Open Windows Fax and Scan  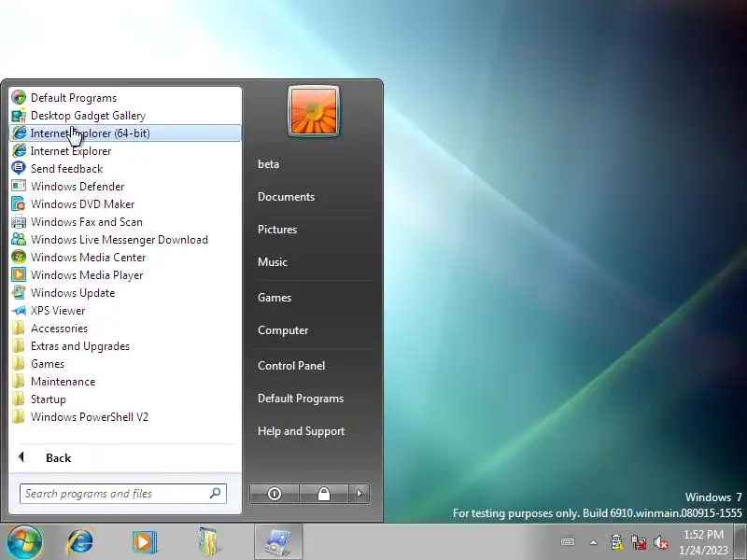pos(125,222)
